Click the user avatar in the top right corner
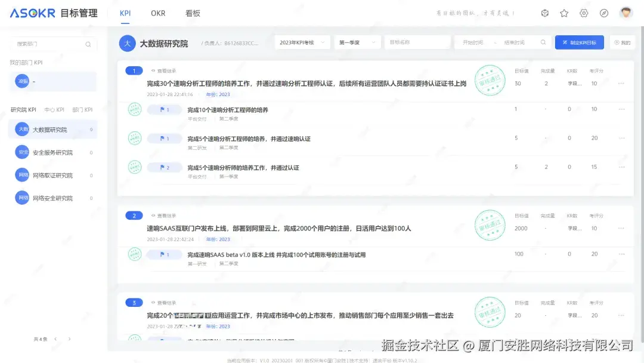The image size is (644, 363). click(x=626, y=13)
